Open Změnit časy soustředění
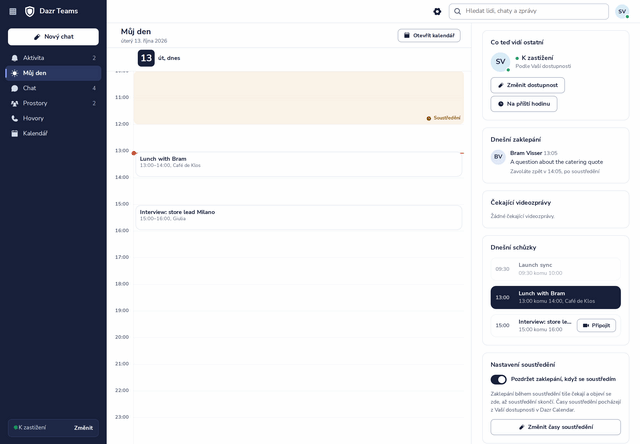The height and width of the screenshot is (444, 640). point(556,427)
